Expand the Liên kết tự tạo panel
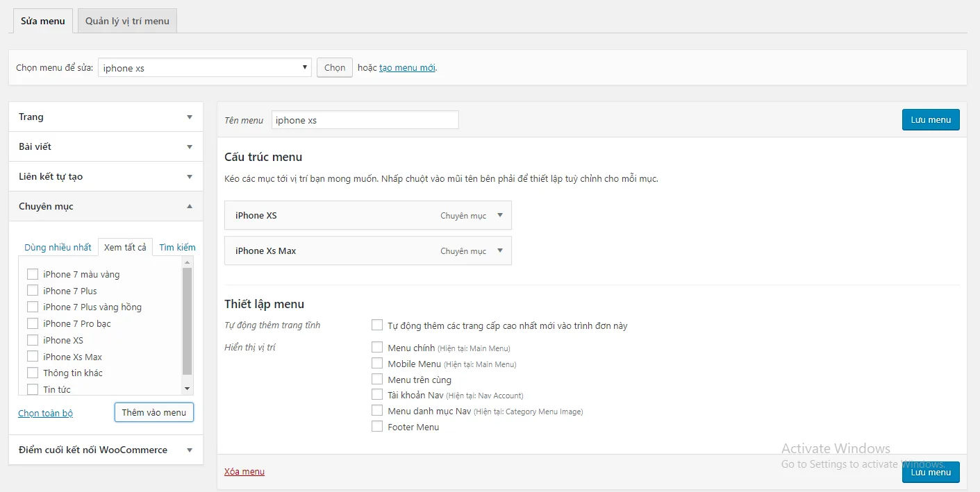This screenshot has height=492, width=980. pyautogui.click(x=106, y=176)
